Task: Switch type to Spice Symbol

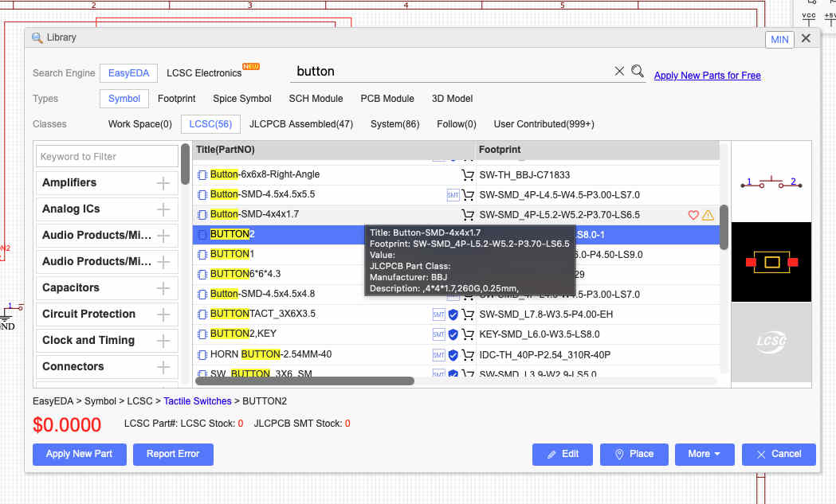Action: (242, 99)
